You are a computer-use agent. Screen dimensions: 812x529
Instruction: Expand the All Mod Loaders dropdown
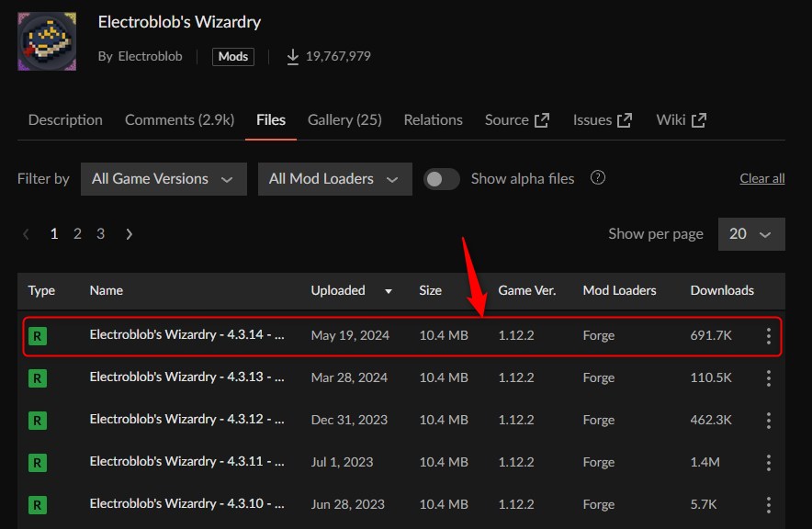(x=335, y=179)
